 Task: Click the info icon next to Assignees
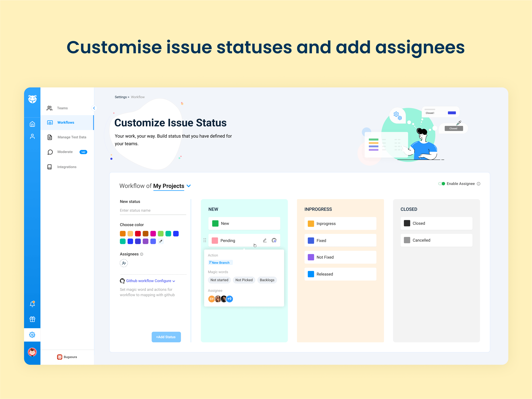click(x=142, y=254)
